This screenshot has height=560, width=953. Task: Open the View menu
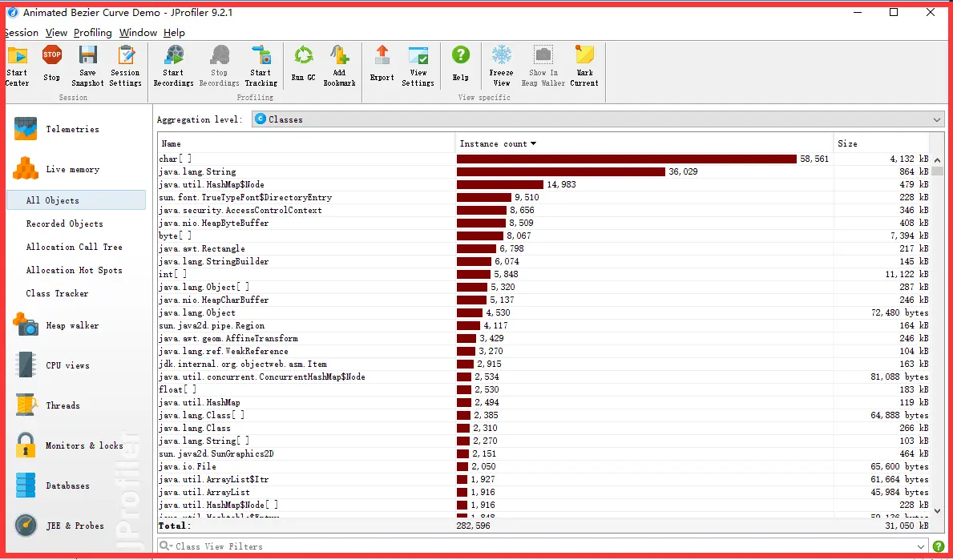[x=57, y=33]
